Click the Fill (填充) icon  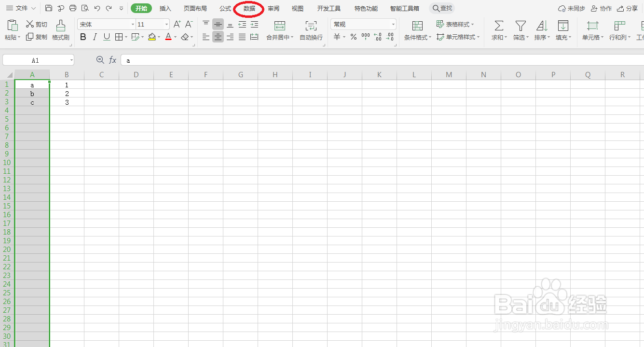coord(563,26)
